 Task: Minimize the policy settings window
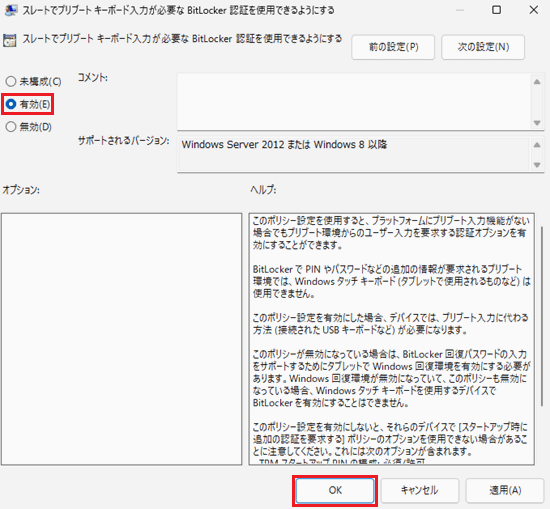click(x=460, y=10)
